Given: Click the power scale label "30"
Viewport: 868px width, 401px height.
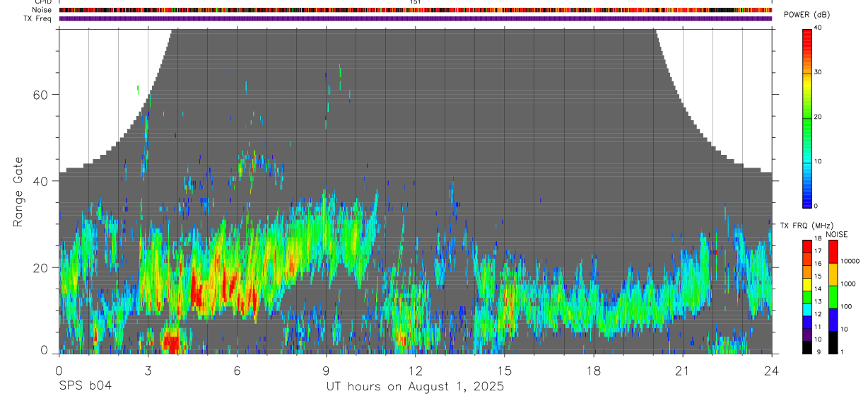Looking at the screenshot, I should [819, 73].
